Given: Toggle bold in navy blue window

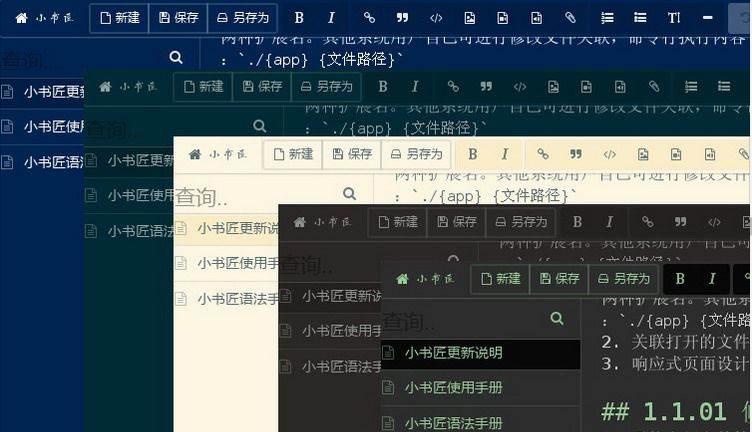Looking at the screenshot, I should (x=299, y=18).
